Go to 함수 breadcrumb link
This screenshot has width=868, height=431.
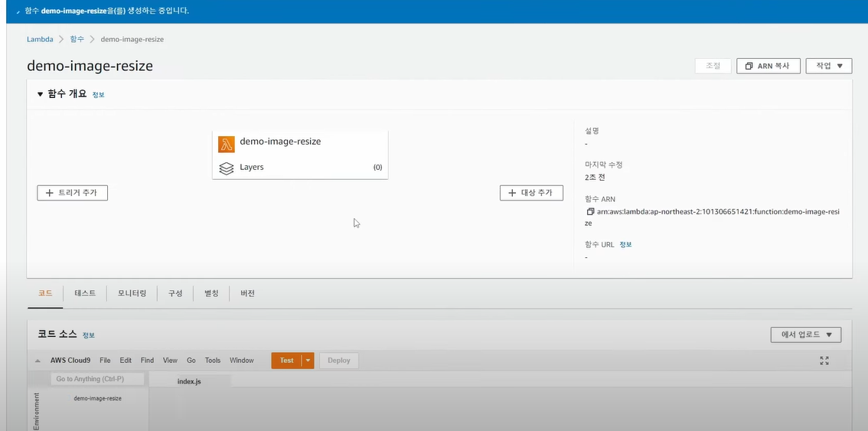[x=77, y=39]
